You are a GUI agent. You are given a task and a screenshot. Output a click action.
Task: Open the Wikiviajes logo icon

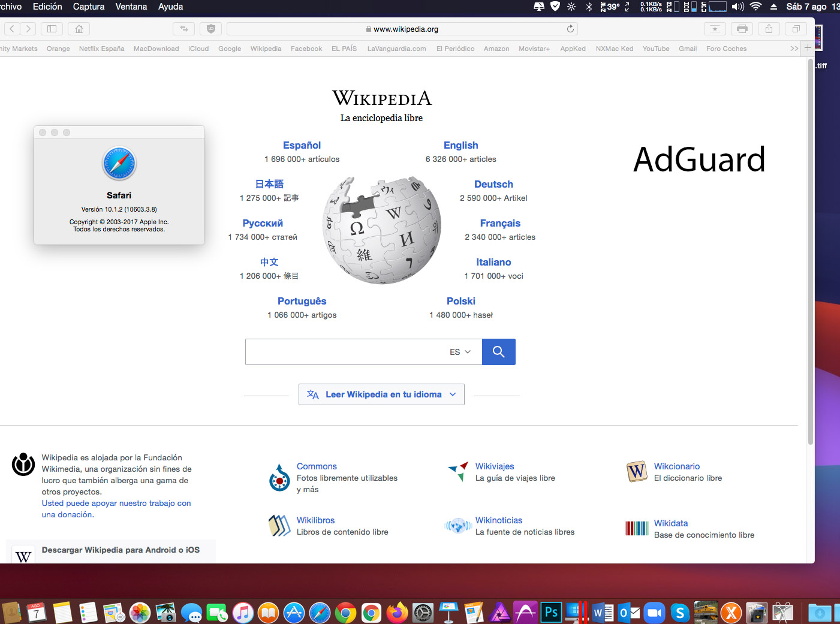pos(459,472)
